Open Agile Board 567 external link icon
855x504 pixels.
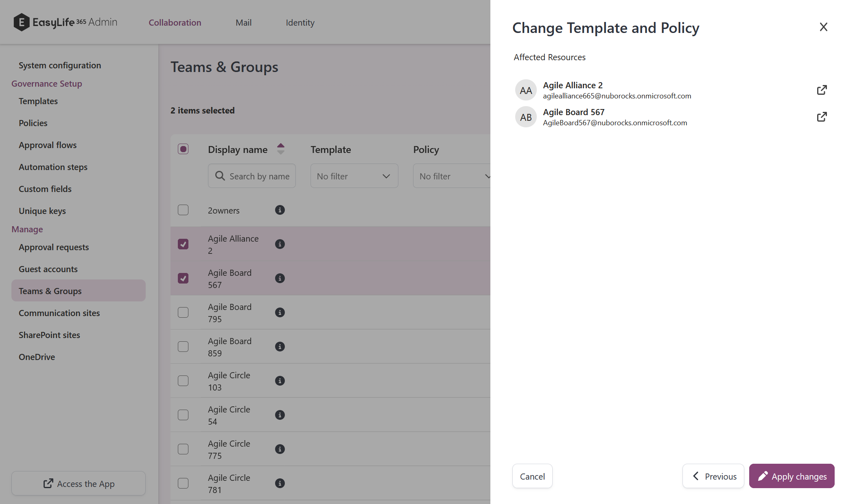tap(822, 117)
